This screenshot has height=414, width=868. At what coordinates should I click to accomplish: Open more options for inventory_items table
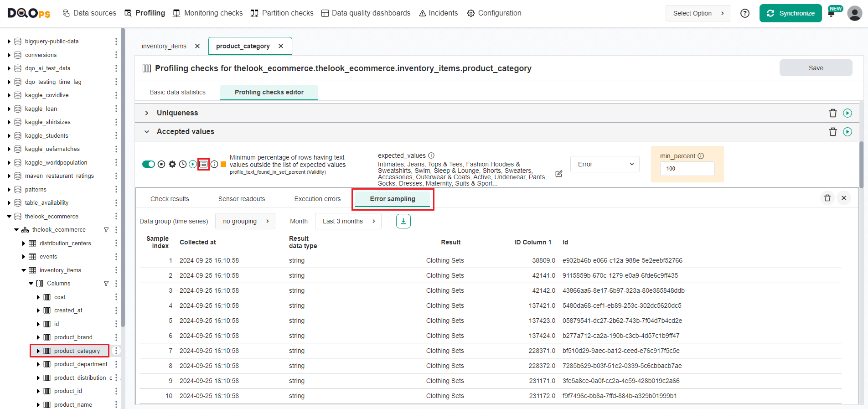tap(116, 270)
